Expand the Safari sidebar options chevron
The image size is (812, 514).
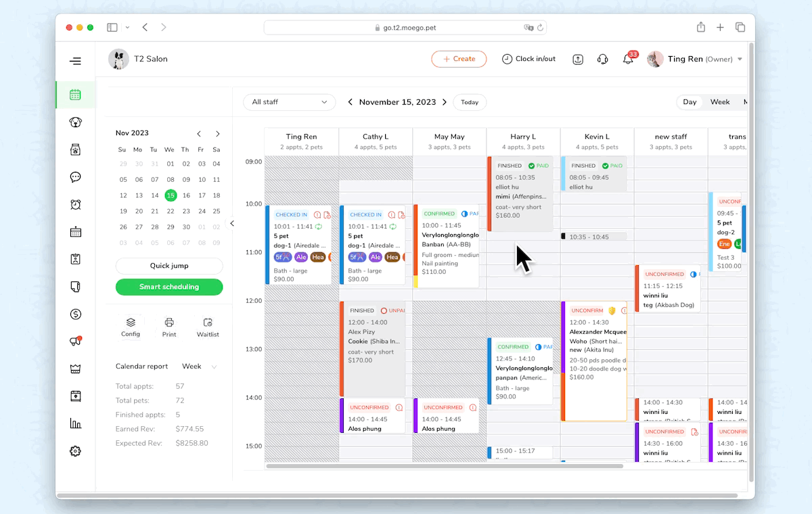click(127, 27)
